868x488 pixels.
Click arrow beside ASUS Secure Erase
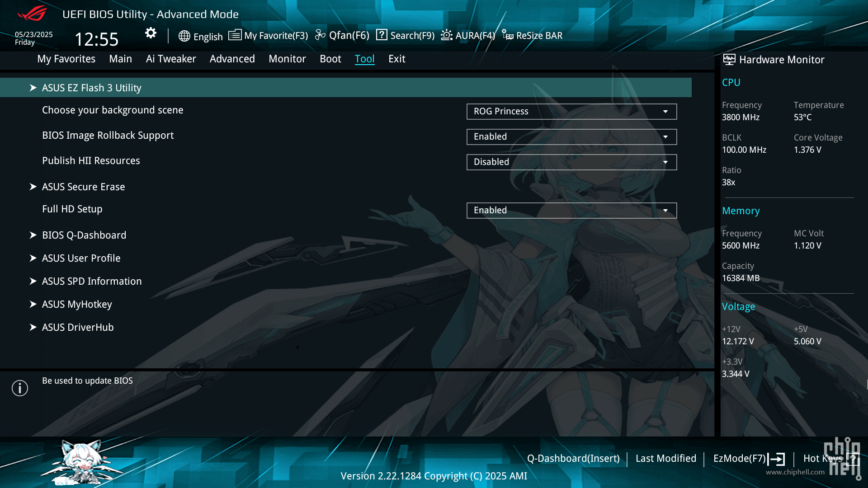point(33,187)
